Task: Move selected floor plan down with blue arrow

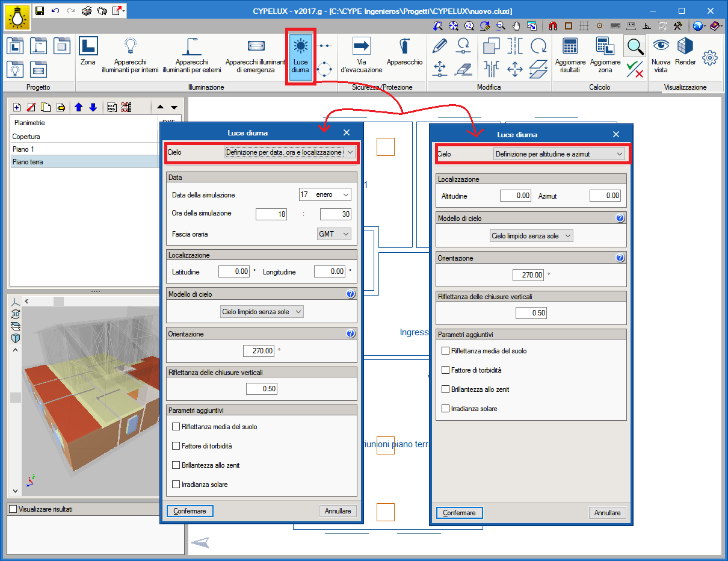Action: pyautogui.click(x=93, y=107)
